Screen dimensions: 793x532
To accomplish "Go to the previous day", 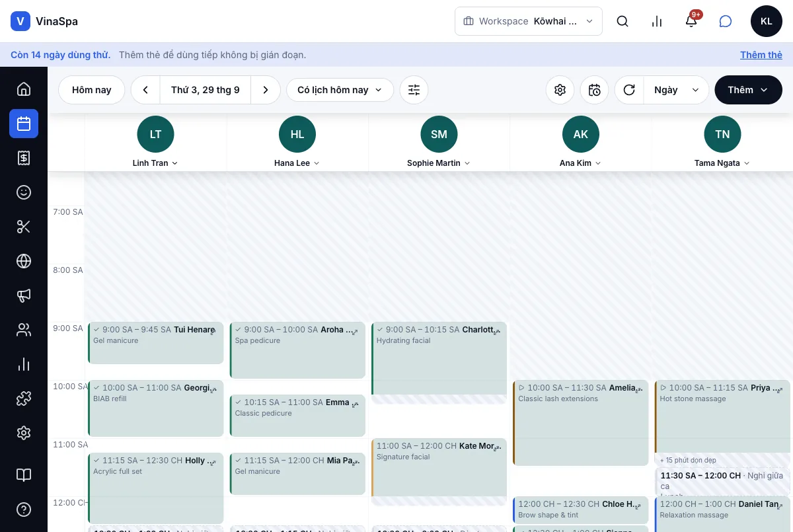I will click(145, 90).
